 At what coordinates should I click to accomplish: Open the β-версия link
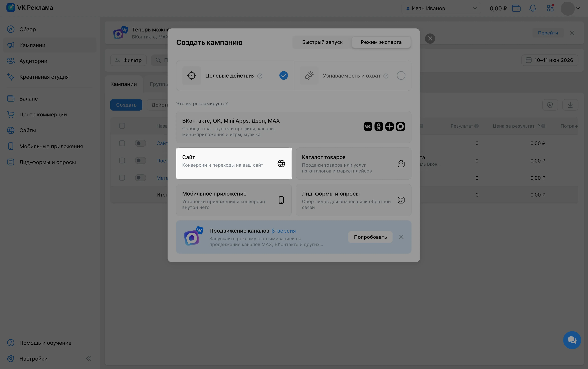[283, 231]
